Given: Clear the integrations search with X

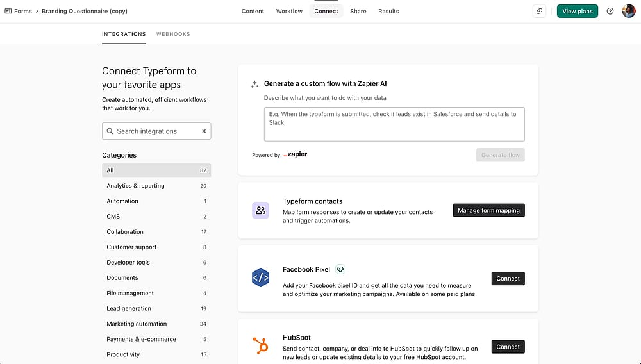Looking at the screenshot, I should coord(204,131).
